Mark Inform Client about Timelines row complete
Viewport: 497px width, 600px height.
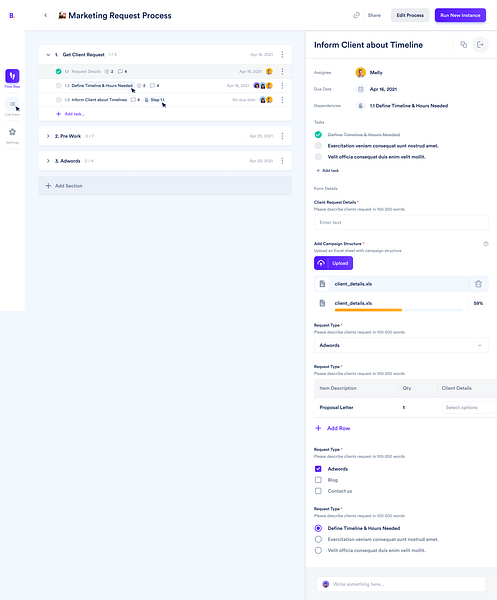click(59, 100)
